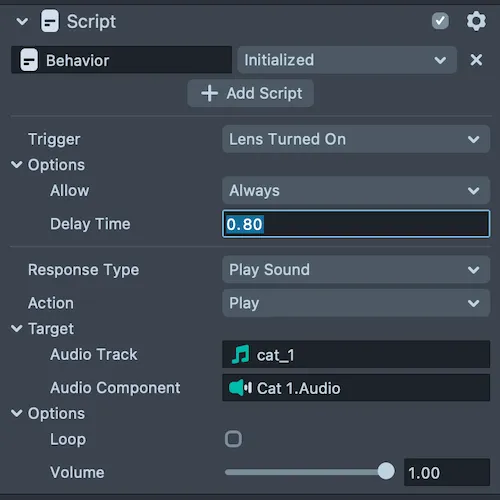Image resolution: width=500 pixels, height=500 pixels.
Task: Disable the Script component checkbox
Action: pyautogui.click(x=440, y=21)
